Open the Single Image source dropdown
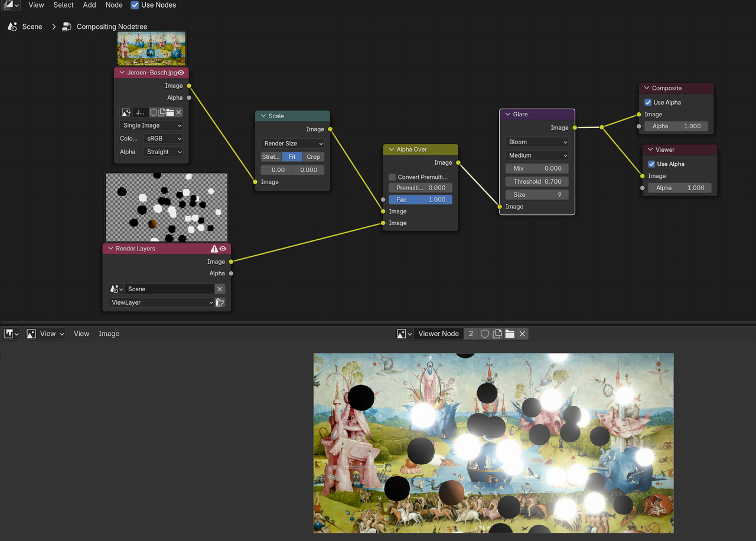This screenshot has height=541, width=756. click(x=152, y=125)
